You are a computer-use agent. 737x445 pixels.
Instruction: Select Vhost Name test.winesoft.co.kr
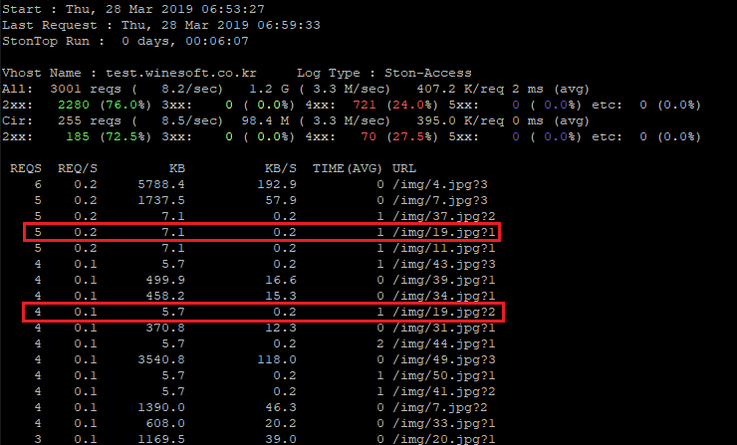(x=129, y=73)
